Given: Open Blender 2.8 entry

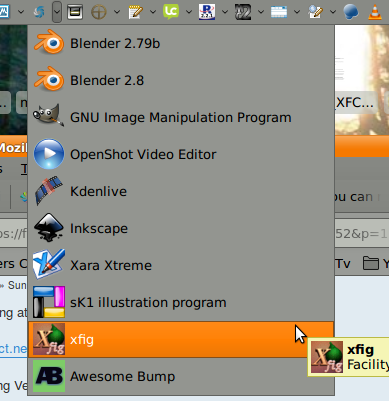Looking at the screenshot, I should [181, 80].
